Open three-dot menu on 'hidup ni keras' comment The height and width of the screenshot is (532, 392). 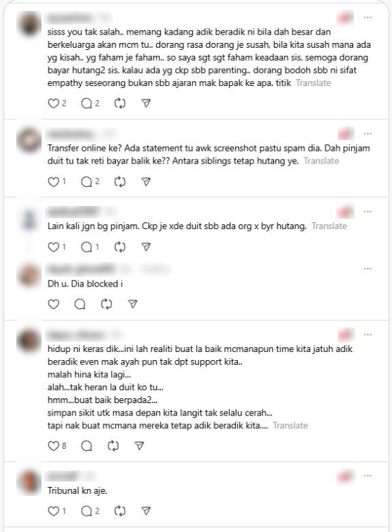(x=368, y=334)
